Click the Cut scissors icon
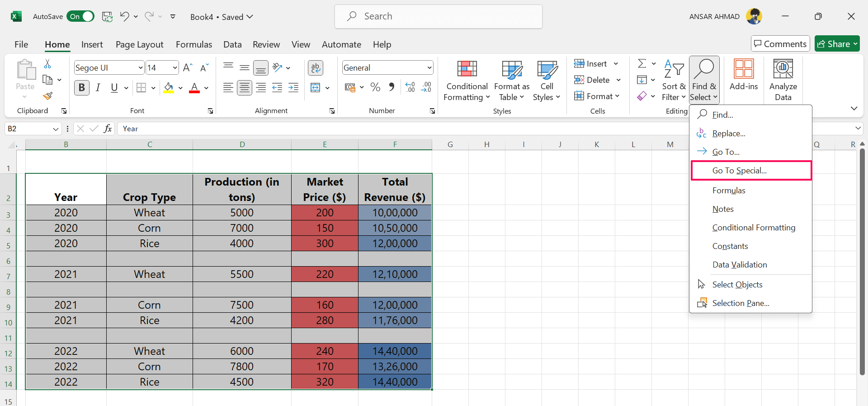 pos(47,64)
